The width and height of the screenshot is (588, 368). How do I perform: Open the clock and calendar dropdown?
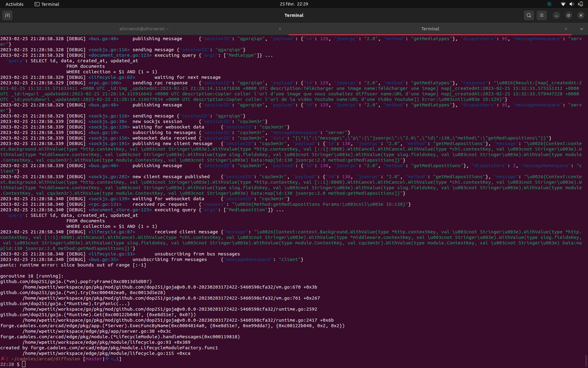(x=294, y=4)
